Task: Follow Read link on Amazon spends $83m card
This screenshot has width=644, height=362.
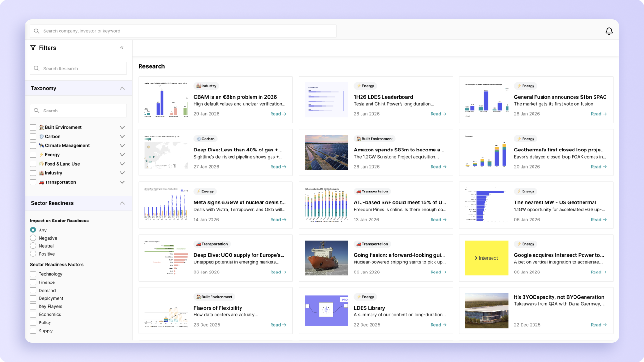Action: [x=438, y=167]
